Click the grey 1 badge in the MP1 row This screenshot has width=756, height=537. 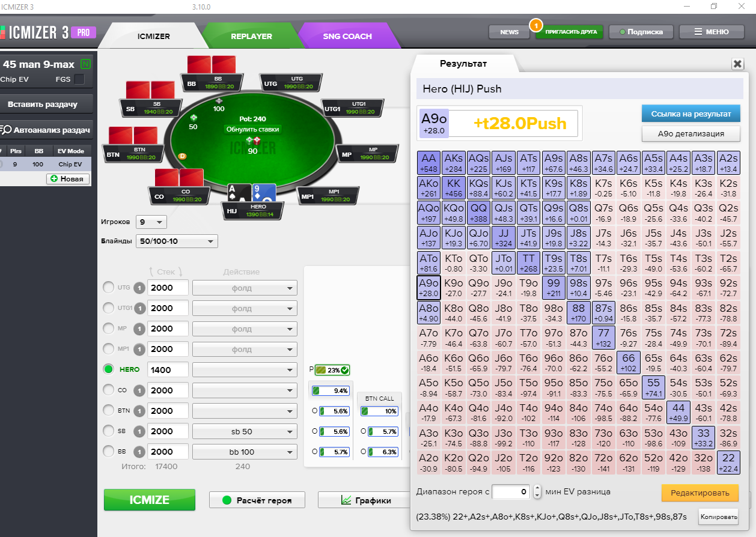[139, 349]
